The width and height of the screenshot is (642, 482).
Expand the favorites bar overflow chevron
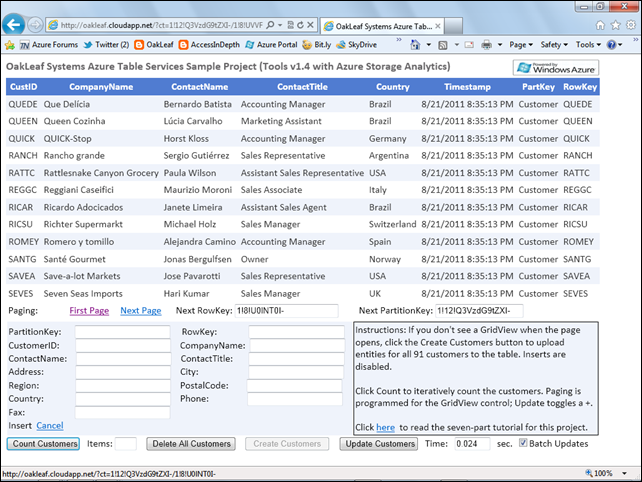(x=399, y=40)
